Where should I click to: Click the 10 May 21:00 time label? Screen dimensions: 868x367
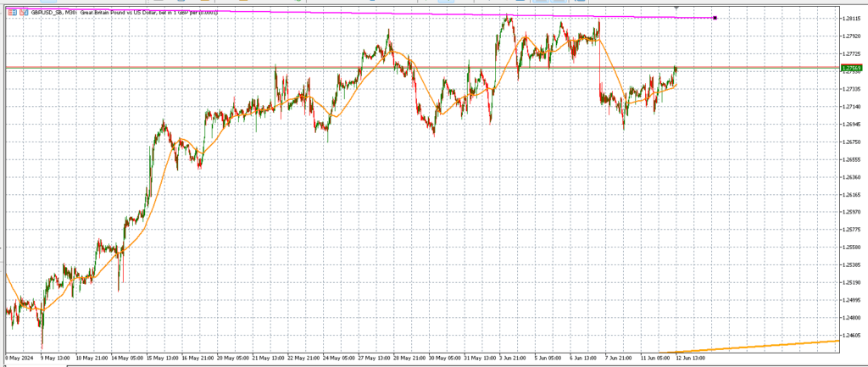pyautogui.click(x=91, y=358)
